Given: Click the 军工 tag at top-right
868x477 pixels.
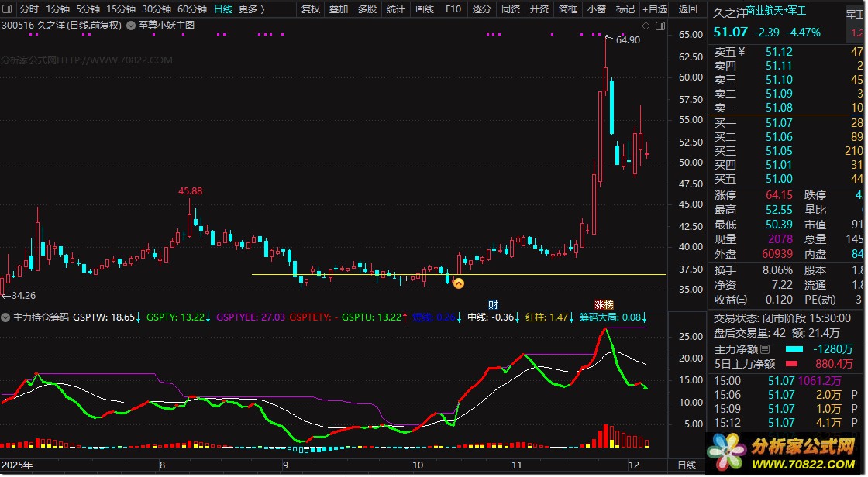Looking at the screenshot, I should (856, 14).
